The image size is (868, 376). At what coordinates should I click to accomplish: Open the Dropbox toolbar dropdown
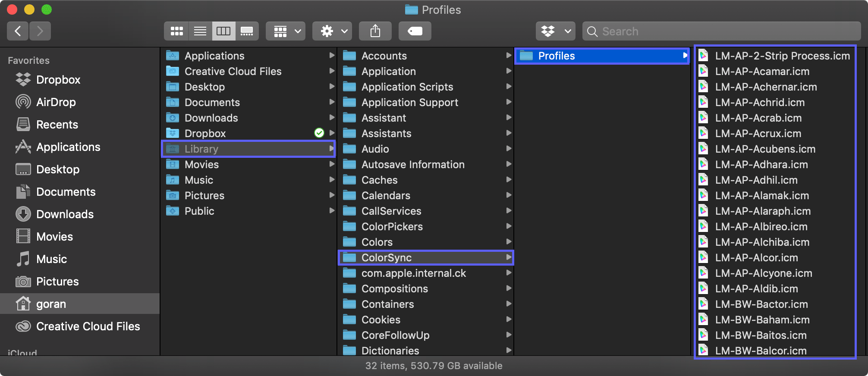click(x=556, y=31)
